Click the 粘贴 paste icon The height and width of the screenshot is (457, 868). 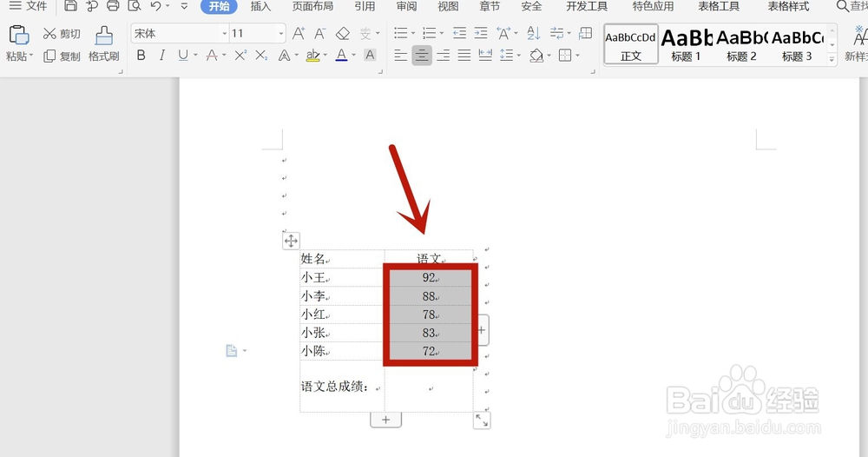(x=19, y=35)
